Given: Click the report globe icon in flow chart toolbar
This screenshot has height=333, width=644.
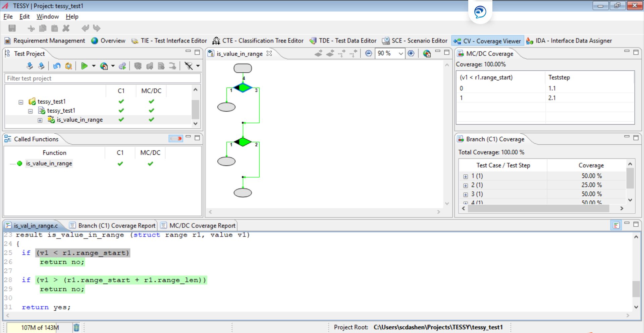Looking at the screenshot, I should click(x=427, y=53).
